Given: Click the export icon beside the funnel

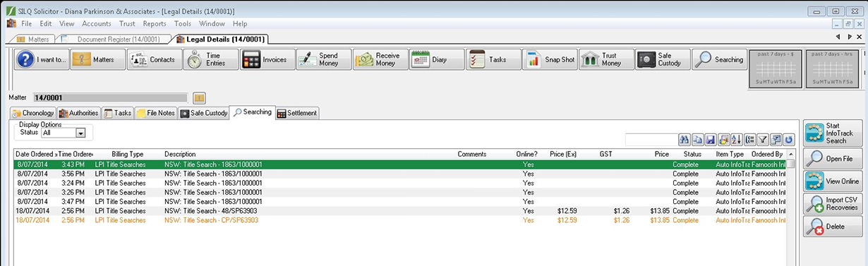Looking at the screenshot, I should pyautogui.click(x=776, y=140).
